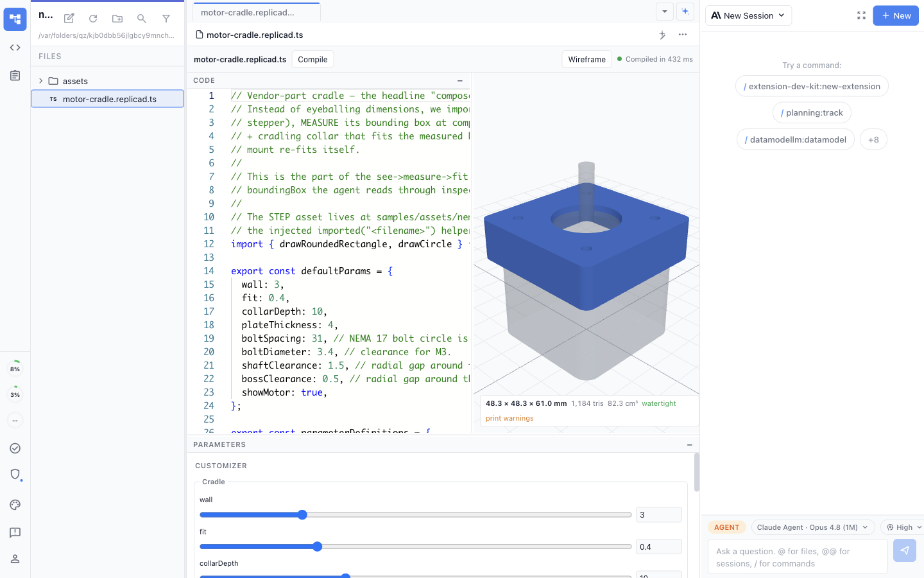This screenshot has height=578, width=924.
Task: Adjust the fit slider
Action: (416, 547)
